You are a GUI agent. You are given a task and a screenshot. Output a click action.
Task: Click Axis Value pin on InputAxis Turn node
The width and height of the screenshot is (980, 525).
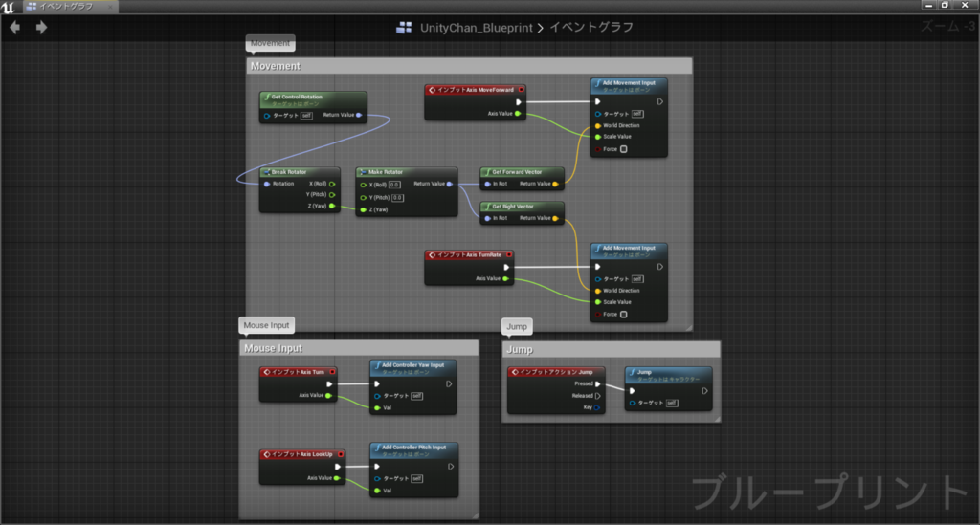click(x=328, y=396)
